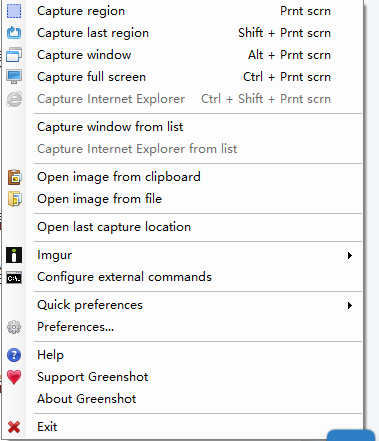
Task: Choose Capture full screen
Action: pos(183,77)
